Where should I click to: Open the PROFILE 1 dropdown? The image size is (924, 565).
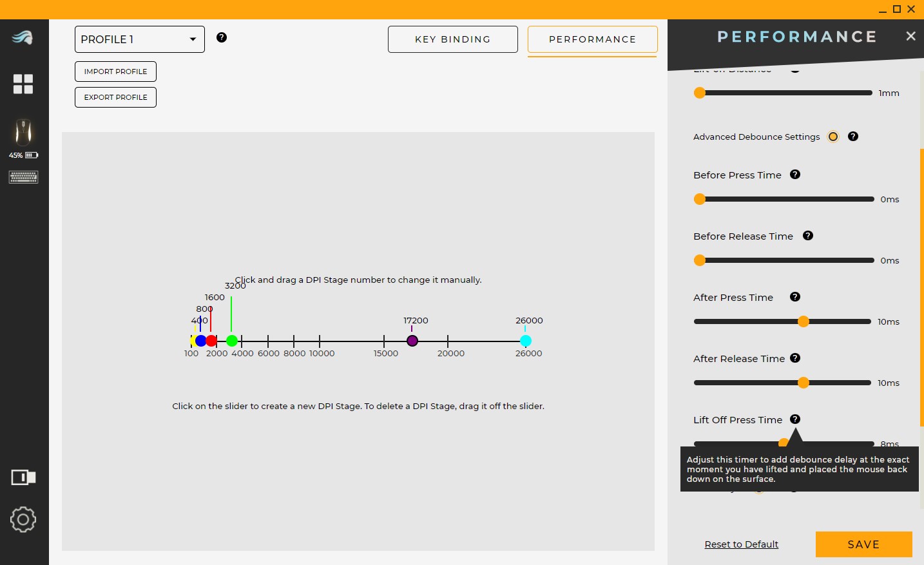140,39
